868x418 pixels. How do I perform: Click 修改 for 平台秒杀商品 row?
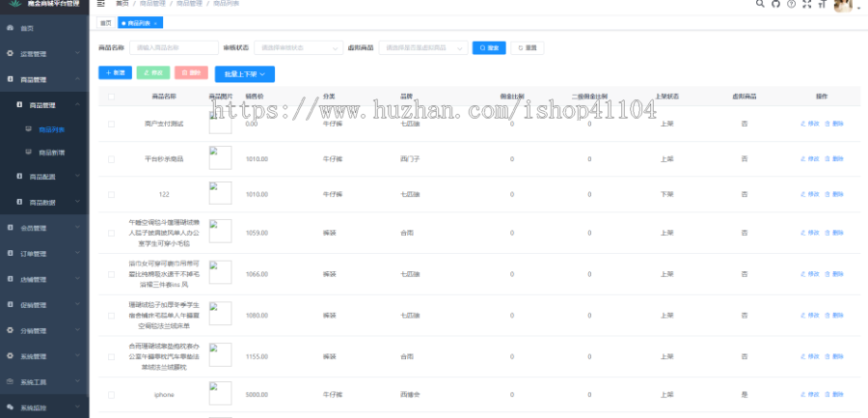810,158
